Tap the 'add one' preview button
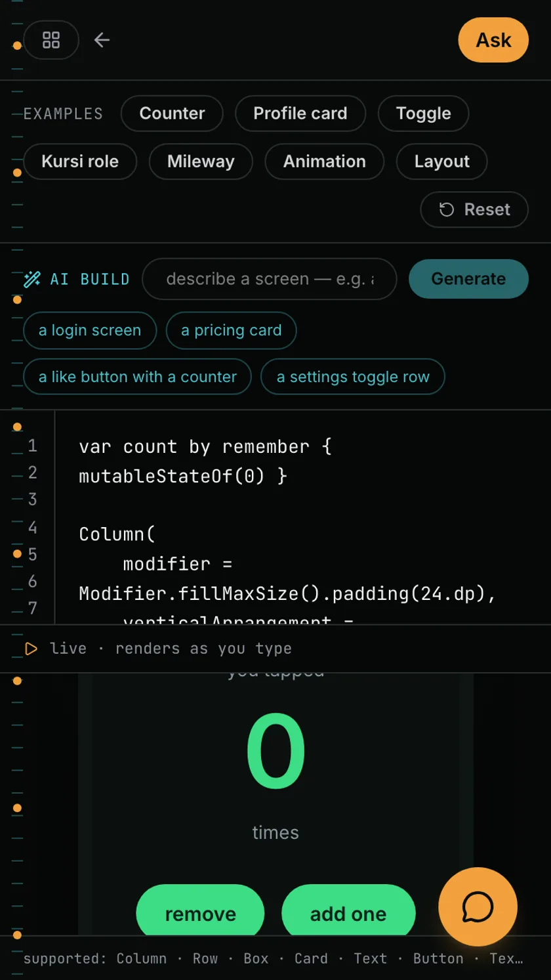This screenshot has width=551, height=980. tap(348, 914)
